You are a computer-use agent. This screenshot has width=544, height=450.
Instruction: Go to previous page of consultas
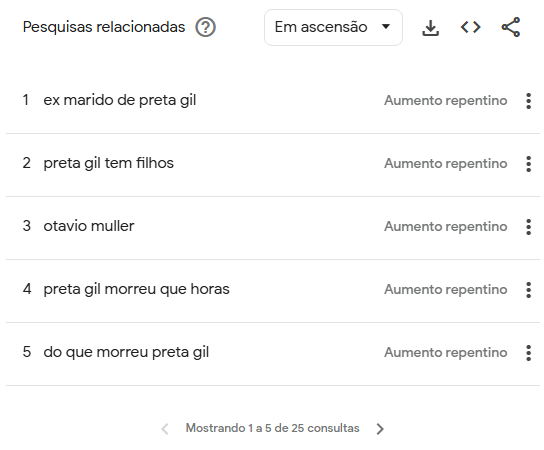point(165,429)
